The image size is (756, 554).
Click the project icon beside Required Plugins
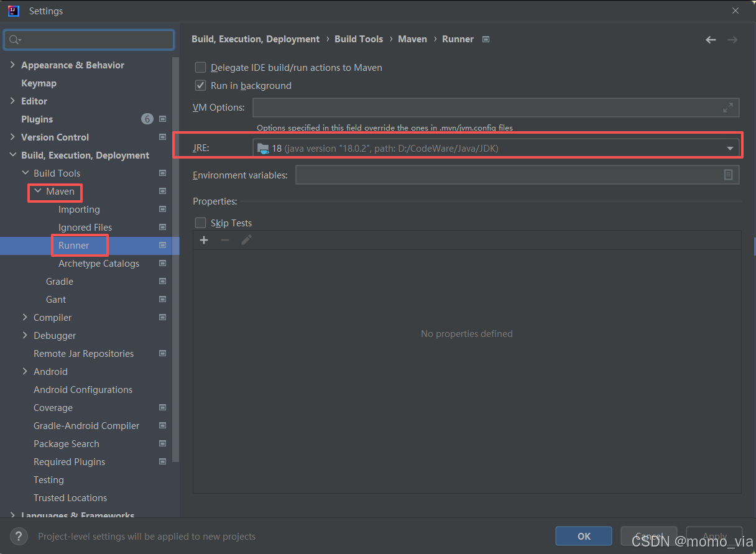(x=163, y=461)
